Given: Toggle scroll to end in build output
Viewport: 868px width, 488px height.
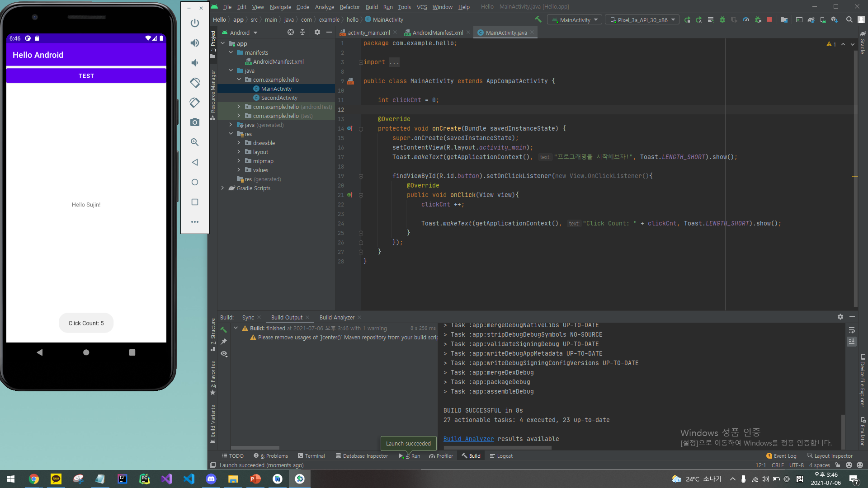Looking at the screenshot, I should 852,342.
